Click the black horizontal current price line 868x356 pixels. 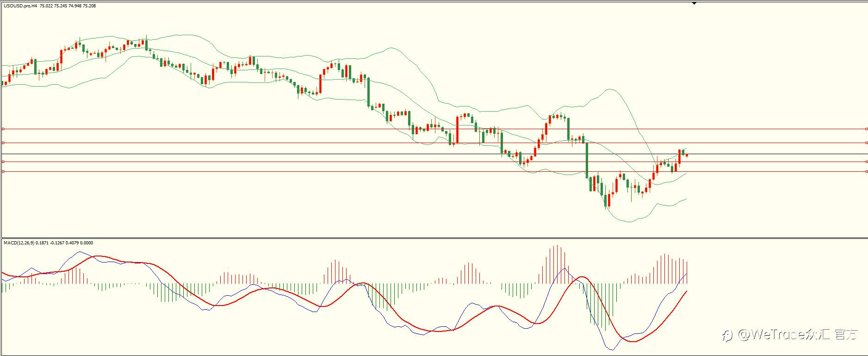(x=434, y=154)
